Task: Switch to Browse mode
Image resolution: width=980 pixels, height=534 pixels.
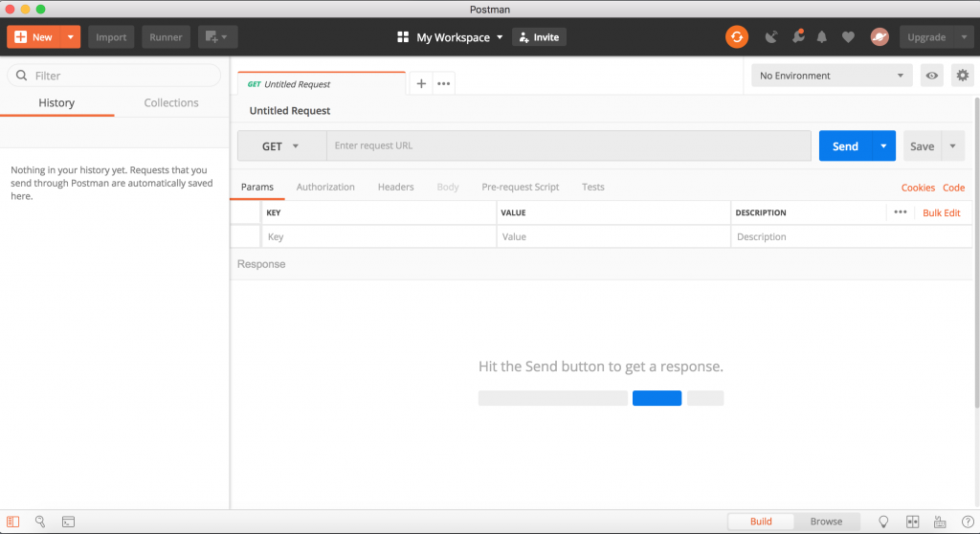Action: [826, 522]
